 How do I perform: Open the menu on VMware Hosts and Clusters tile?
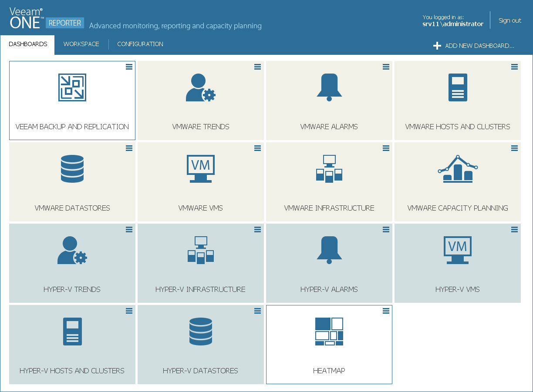pyautogui.click(x=515, y=67)
